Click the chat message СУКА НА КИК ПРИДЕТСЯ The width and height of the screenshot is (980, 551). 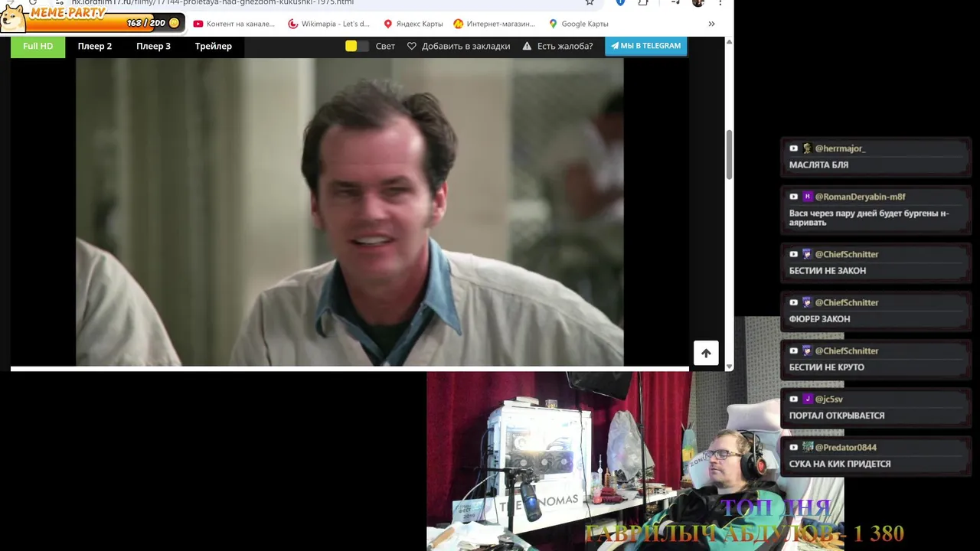[x=840, y=464]
